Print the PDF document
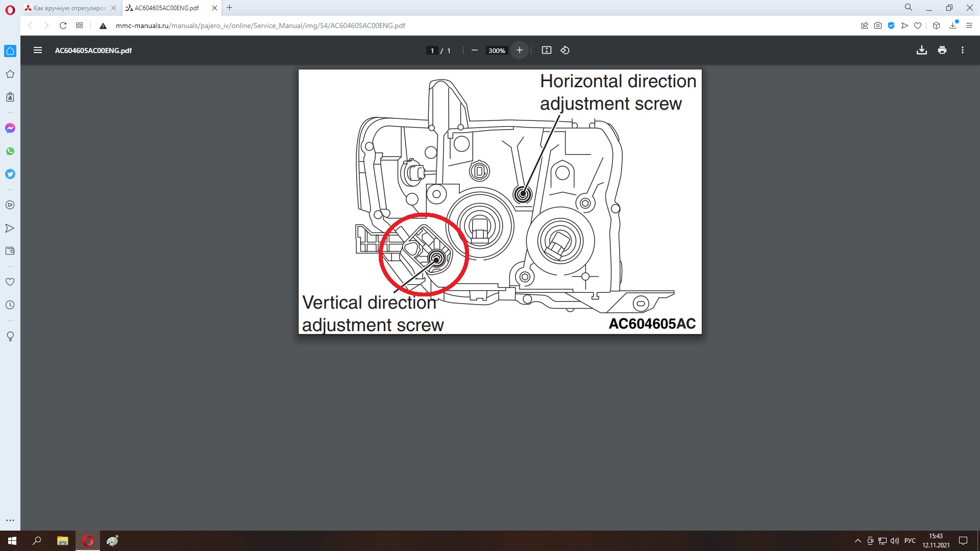The height and width of the screenshot is (551, 980). click(942, 50)
